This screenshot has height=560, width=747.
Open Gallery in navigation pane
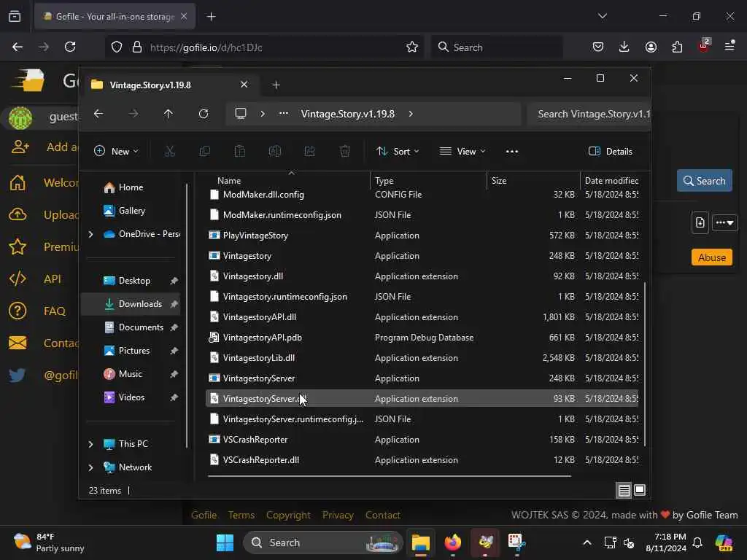pos(131,211)
